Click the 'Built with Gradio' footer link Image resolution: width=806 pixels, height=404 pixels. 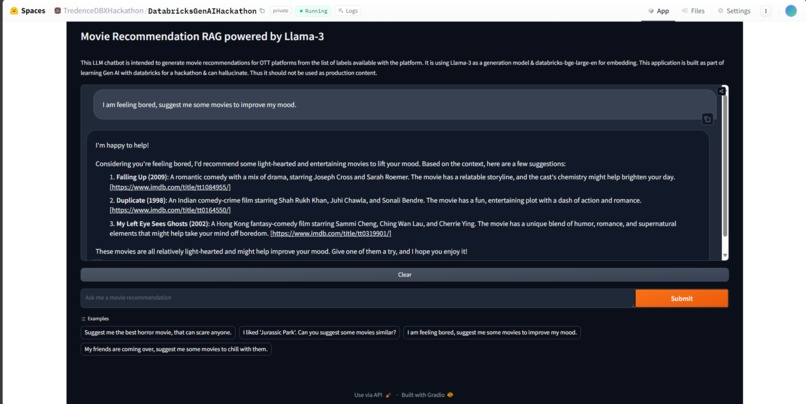pyautogui.click(x=427, y=395)
